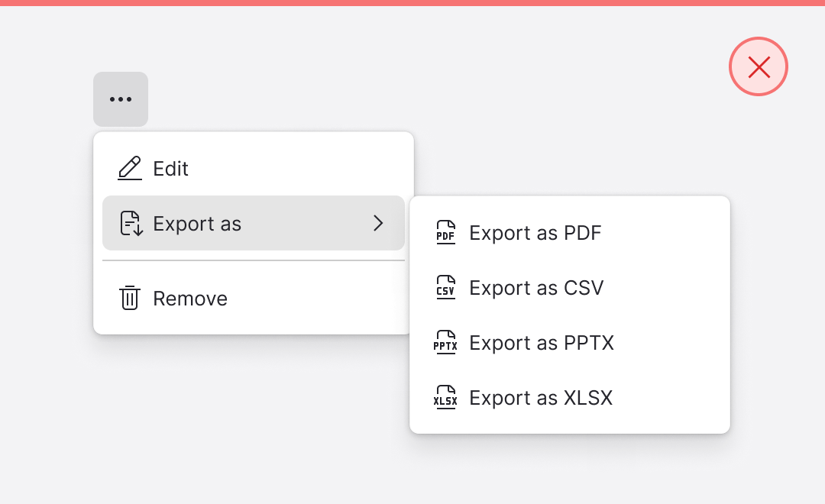Dismiss the menu by clicking empty gray background
The height and width of the screenshot is (504, 825).
[x=229, y=428]
